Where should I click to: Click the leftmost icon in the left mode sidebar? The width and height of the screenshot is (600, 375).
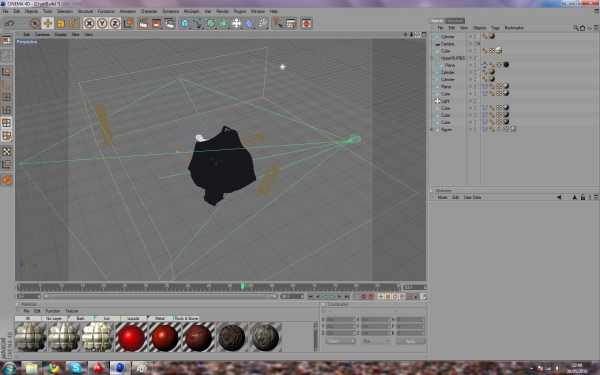click(7, 41)
